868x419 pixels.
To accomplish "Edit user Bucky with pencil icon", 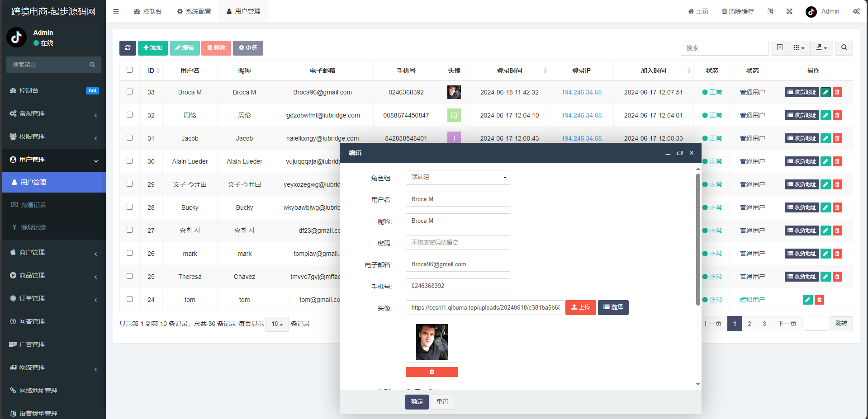I will [825, 207].
